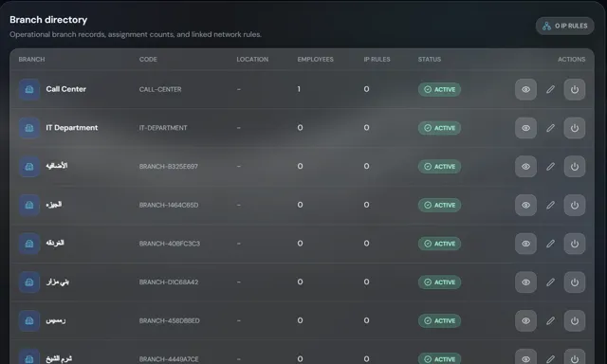This screenshot has height=364, width=607.
Task: View branch BRANCH-40BFC3C3 details
Action: [x=525, y=244]
